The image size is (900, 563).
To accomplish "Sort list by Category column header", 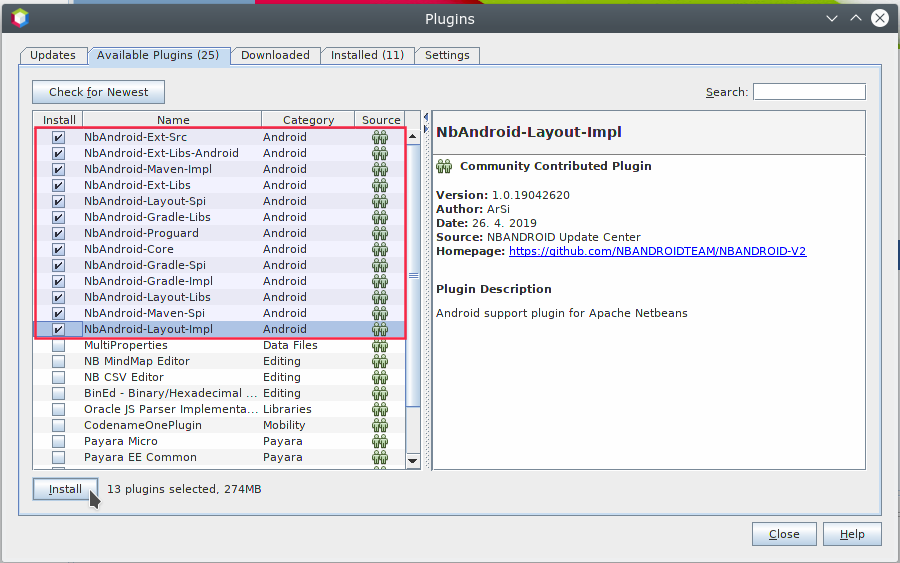I will [308, 119].
